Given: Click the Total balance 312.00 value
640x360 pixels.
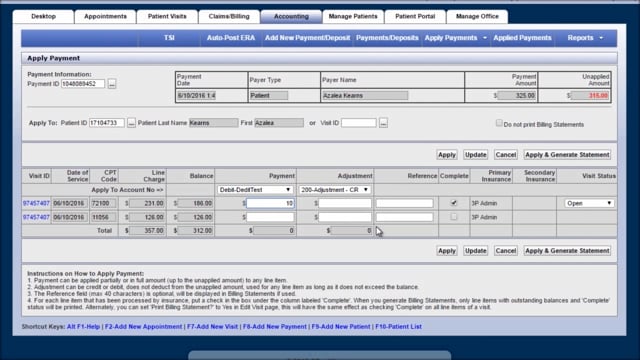Looking at the screenshot, I should pyautogui.click(x=196, y=231).
